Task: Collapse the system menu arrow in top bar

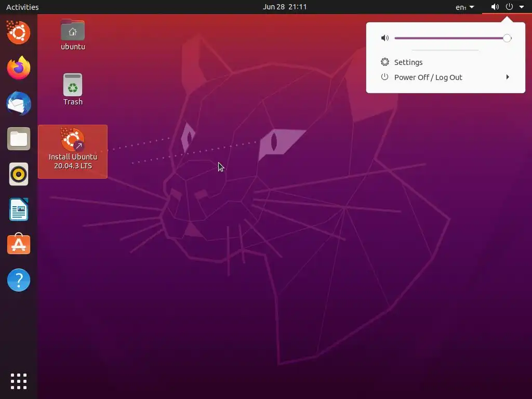Action: tap(522, 7)
